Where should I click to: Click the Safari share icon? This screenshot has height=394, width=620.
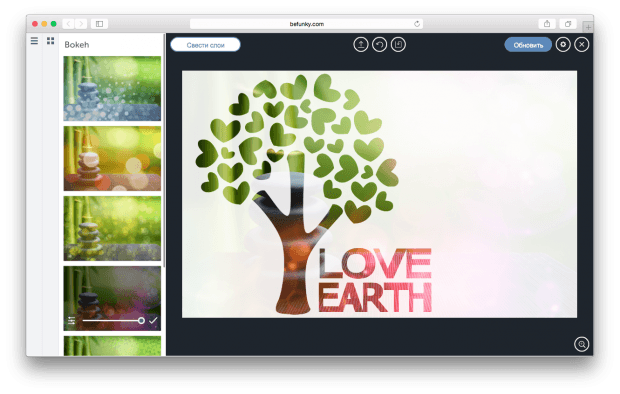pyautogui.click(x=547, y=24)
